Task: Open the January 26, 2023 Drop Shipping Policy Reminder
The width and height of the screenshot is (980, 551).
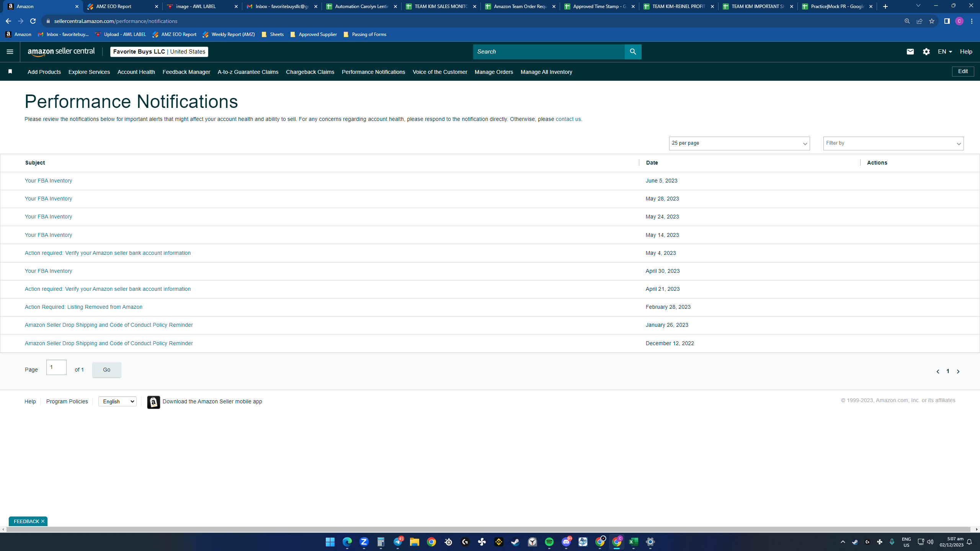Action: 109,325
